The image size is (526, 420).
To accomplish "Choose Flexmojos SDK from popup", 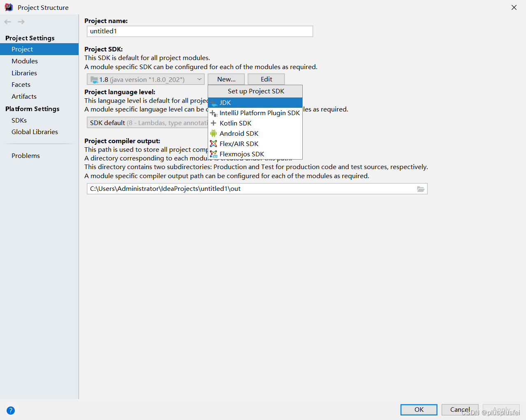I will click(255, 154).
